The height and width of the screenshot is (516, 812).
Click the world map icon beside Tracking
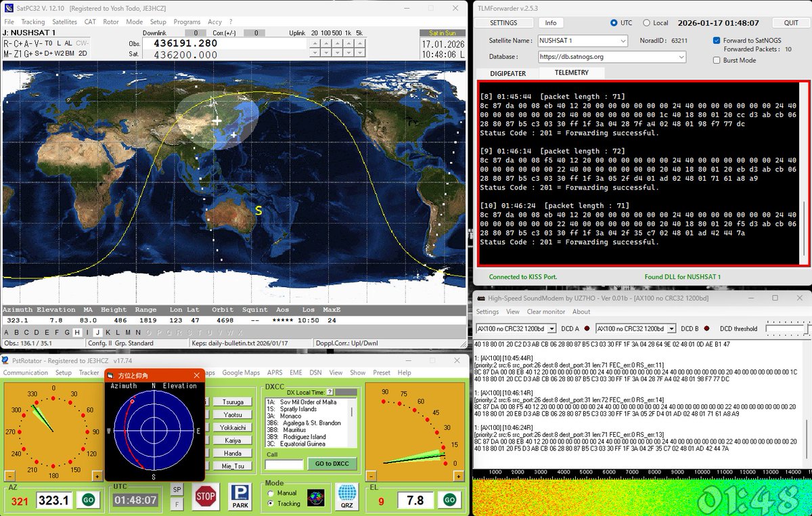pyautogui.click(x=315, y=498)
